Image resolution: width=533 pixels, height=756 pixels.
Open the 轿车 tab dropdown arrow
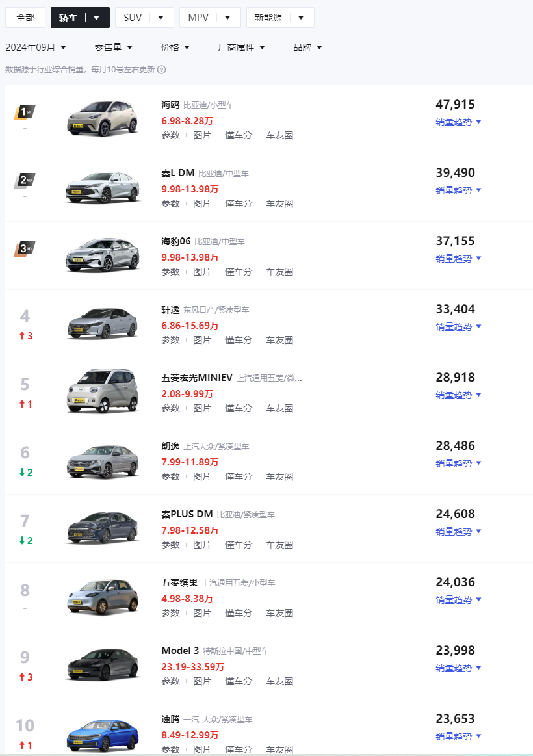pos(97,18)
